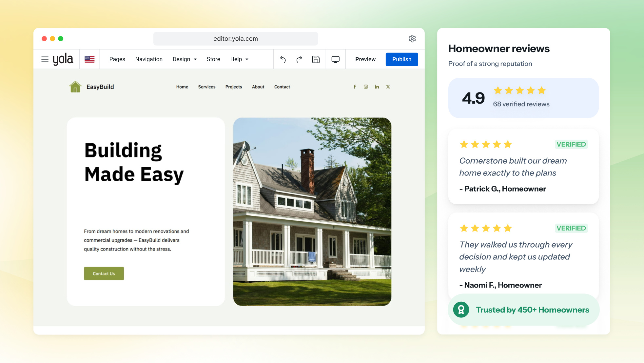644x363 pixels.
Task: Open settings via the gear icon
Action: click(x=412, y=39)
